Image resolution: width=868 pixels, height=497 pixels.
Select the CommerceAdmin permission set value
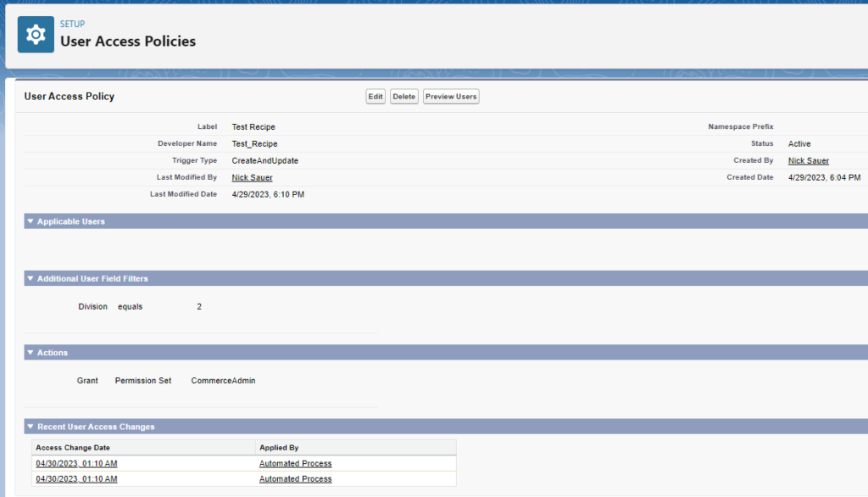point(223,381)
